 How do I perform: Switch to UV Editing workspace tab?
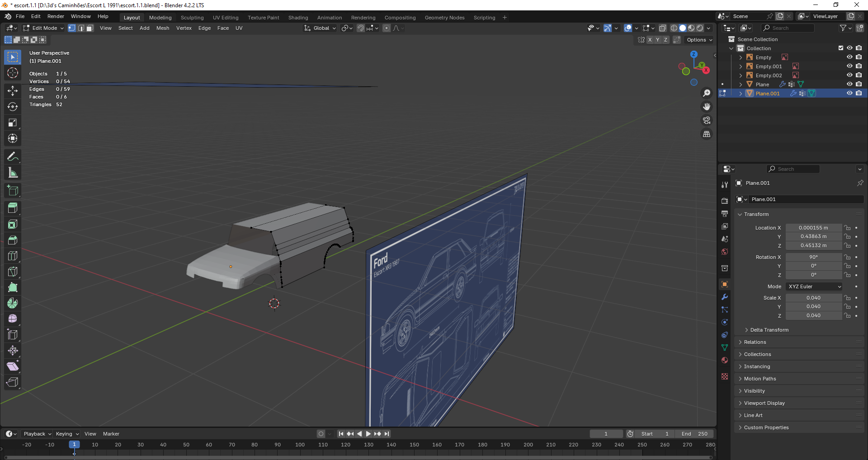coord(226,18)
